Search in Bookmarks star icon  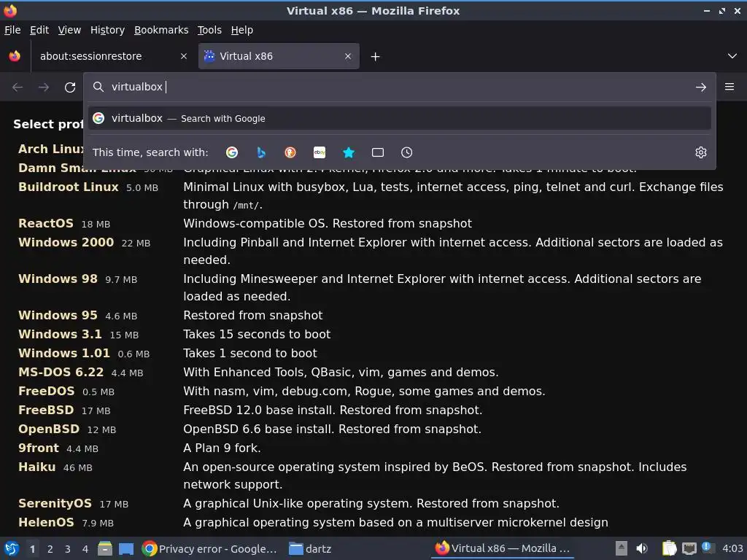349,152
